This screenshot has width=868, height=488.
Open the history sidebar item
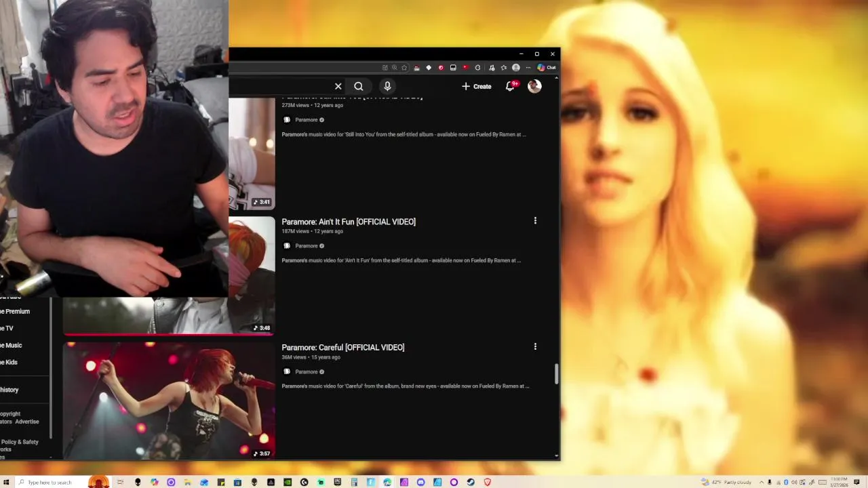pos(9,390)
